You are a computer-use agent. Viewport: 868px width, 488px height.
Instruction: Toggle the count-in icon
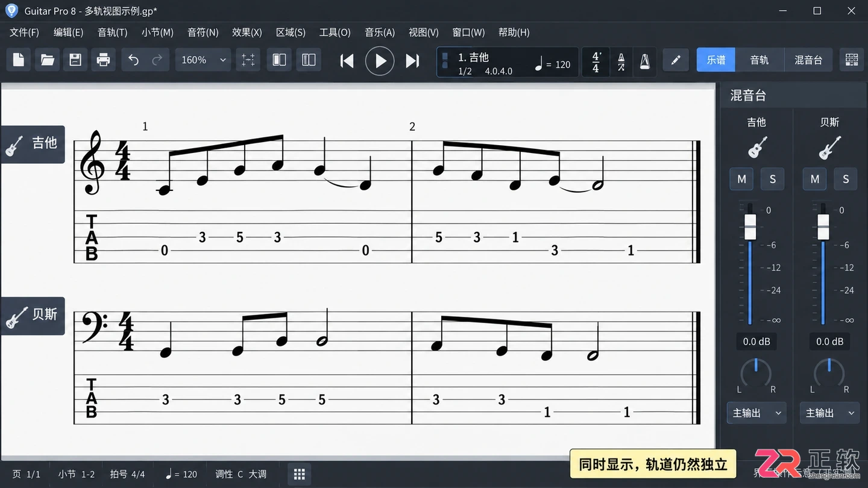click(x=621, y=61)
